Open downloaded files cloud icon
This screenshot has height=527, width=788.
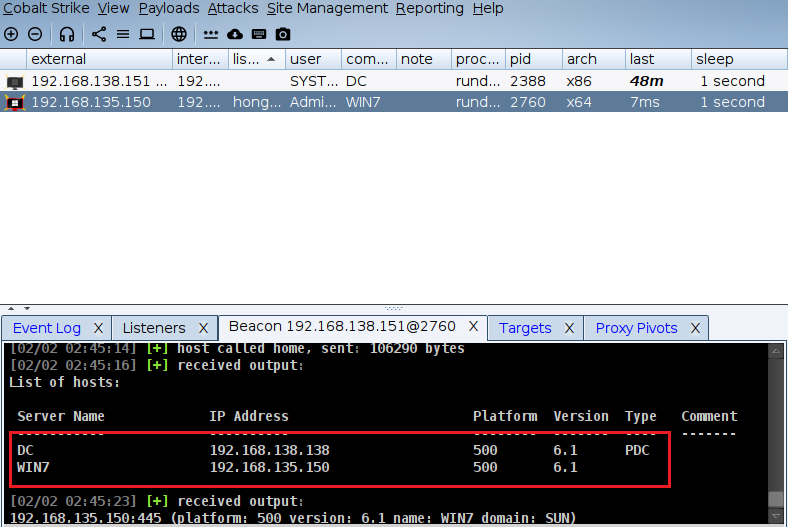click(235, 34)
